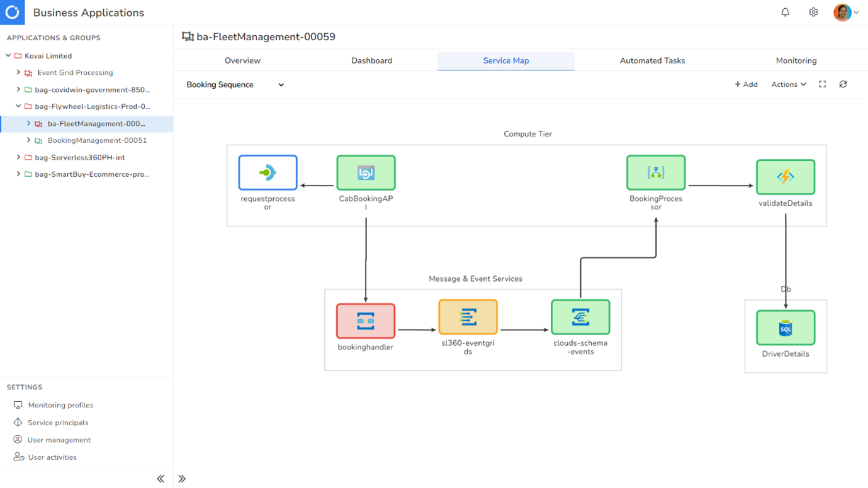Click the User management icon
The image size is (868, 488).
tap(18, 440)
